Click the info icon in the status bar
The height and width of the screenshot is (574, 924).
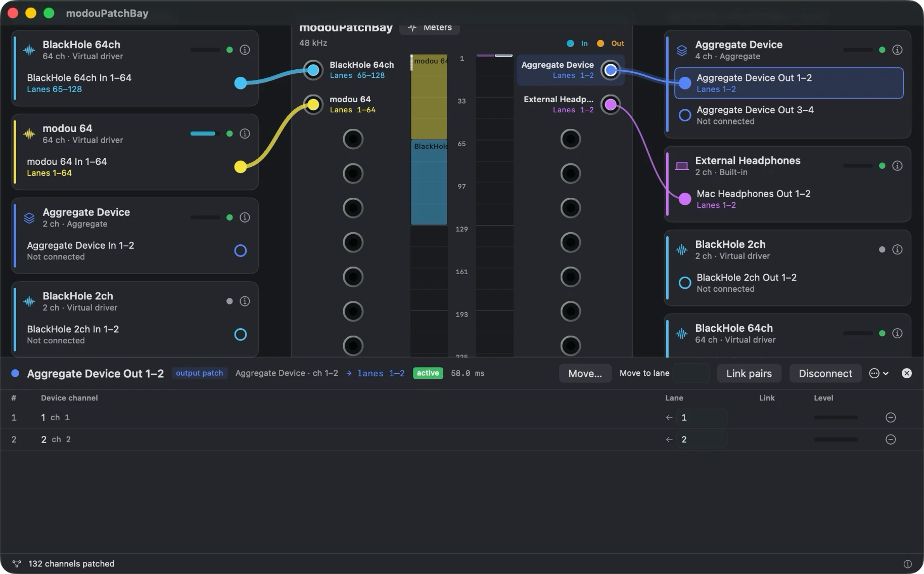pos(907,564)
